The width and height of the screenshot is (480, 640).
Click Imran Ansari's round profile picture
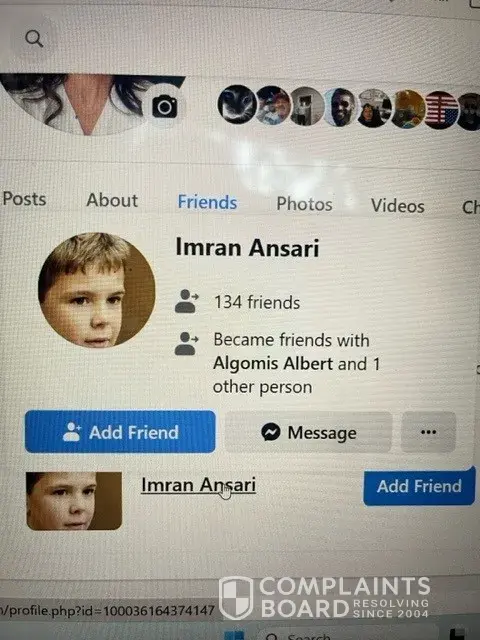(x=97, y=290)
